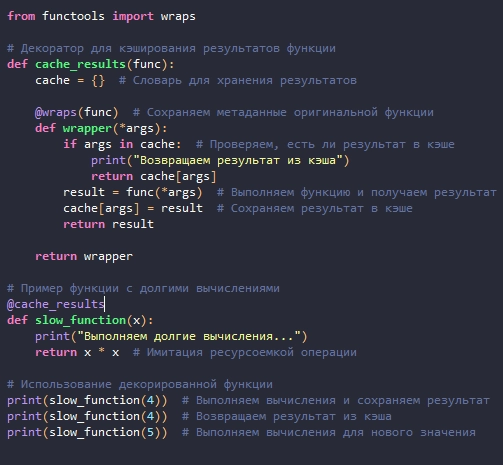Image resolution: width=503 pixels, height=465 pixels.
Task: Click comment 'Сохраняем метаданные оригинальной функции'
Action: click(283, 112)
